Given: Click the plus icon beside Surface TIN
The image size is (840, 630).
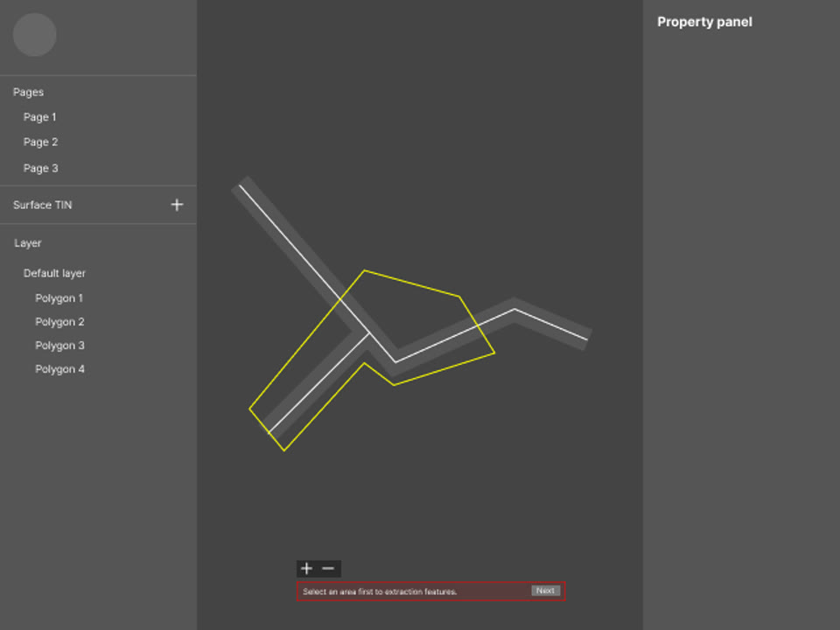Looking at the screenshot, I should (x=177, y=205).
